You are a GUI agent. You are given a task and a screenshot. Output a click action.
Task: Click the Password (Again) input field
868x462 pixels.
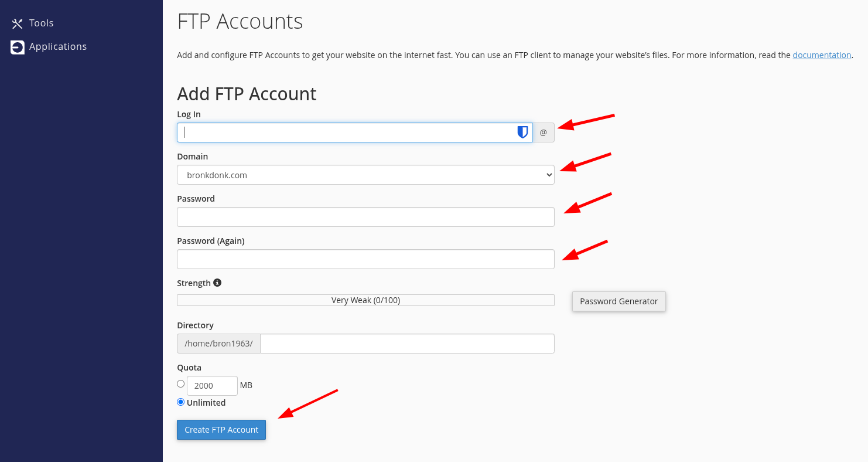click(x=365, y=259)
